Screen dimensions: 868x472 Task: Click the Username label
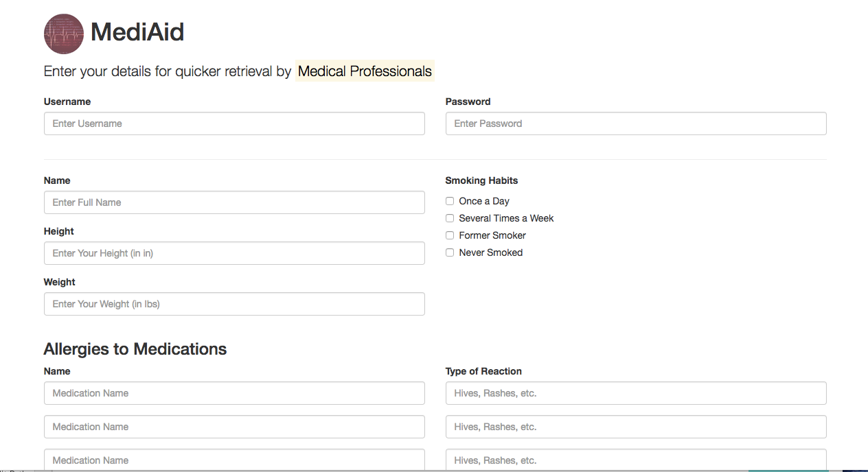pyautogui.click(x=67, y=102)
